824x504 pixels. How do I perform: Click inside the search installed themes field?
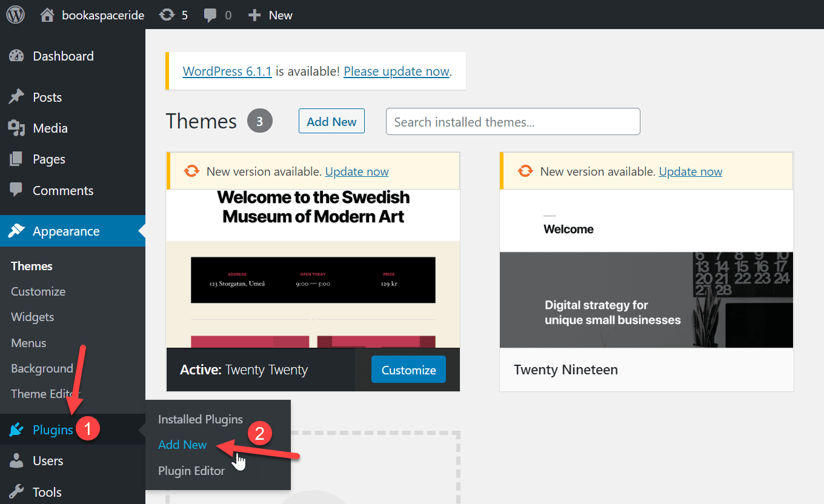513,121
